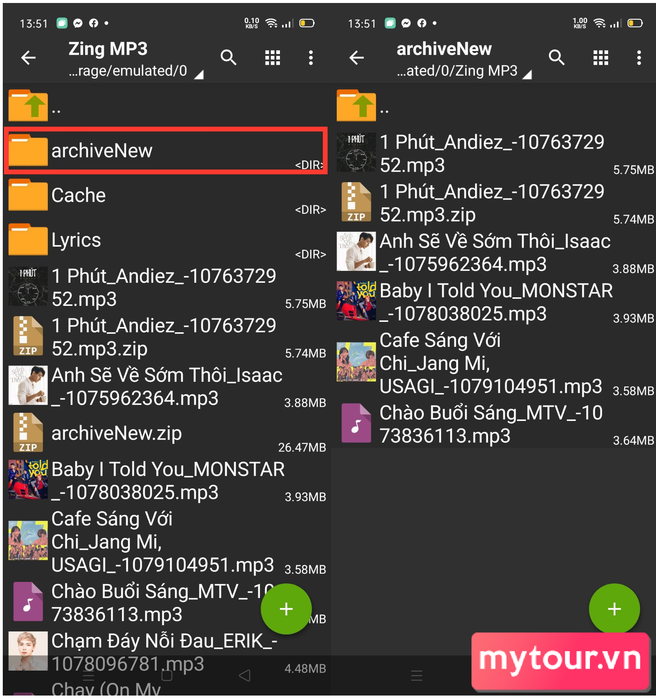Image resolution: width=656 pixels, height=700 pixels.
Task: Go up a folder in Zing MP3 panel
Action: coord(166,106)
